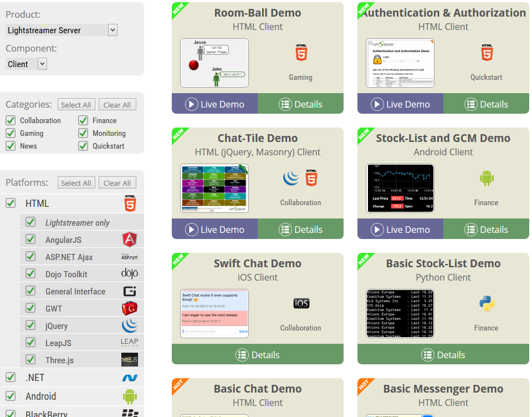Click the Chat-Tile Demo screenshot thumbnail
The image size is (532, 417).
click(214, 188)
